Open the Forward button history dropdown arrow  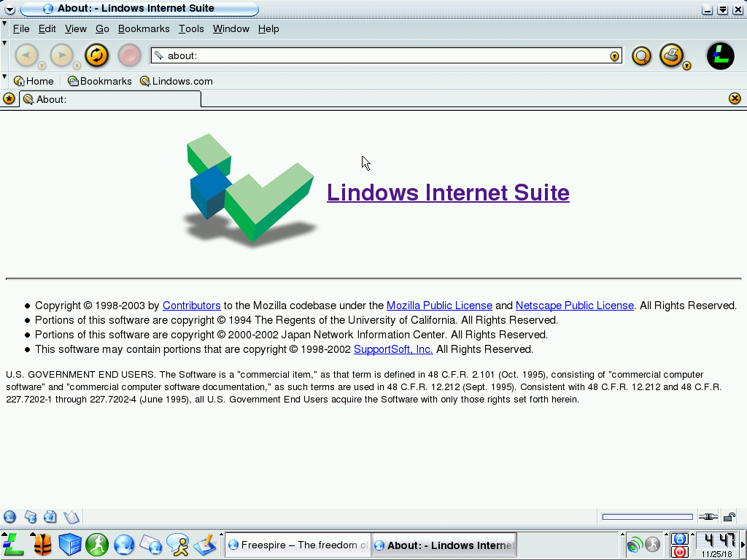coord(77,65)
